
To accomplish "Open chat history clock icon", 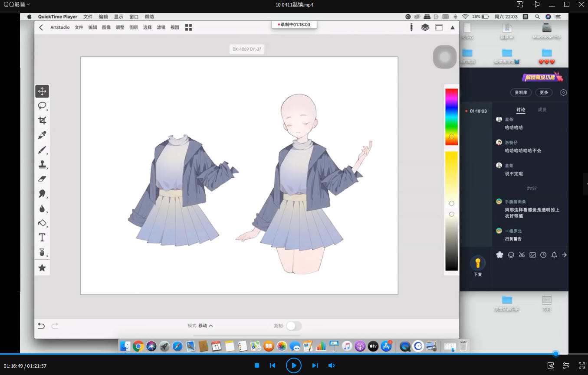I will click(543, 255).
